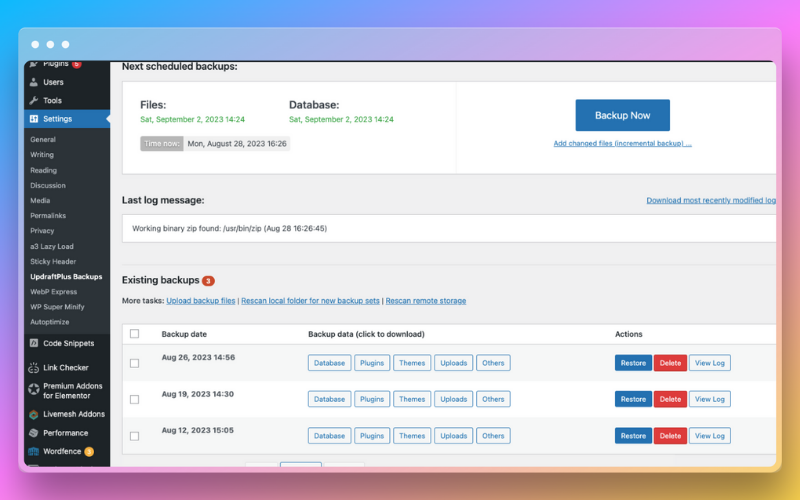Viewport: 800px width, 500px height.
Task: Download Database from Aug 19 backup
Action: click(x=329, y=399)
